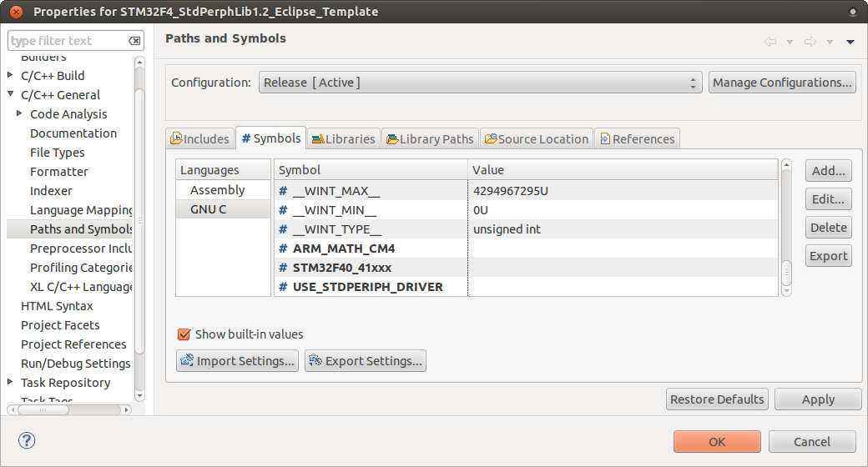Close the Properties dialog with the red button
868x467 pixels.
point(16,12)
